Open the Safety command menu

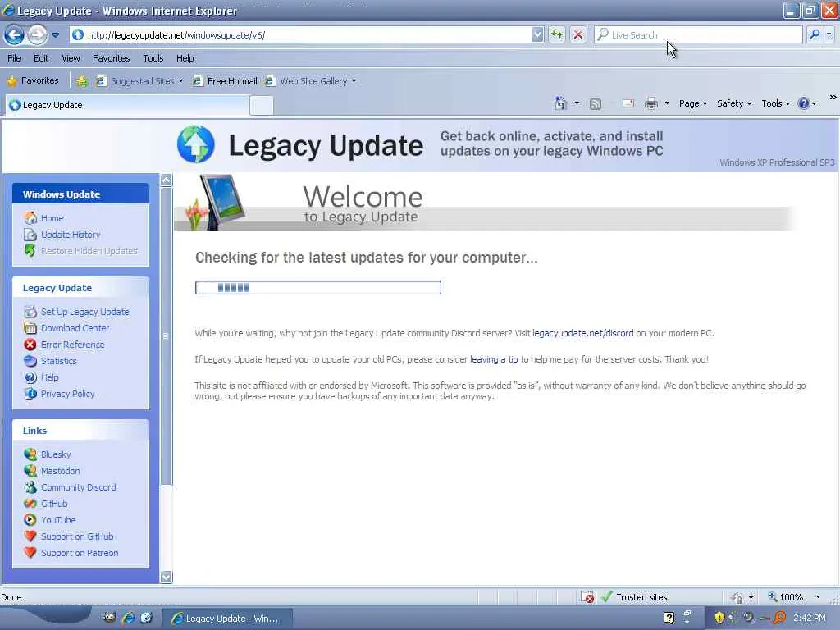point(734,103)
